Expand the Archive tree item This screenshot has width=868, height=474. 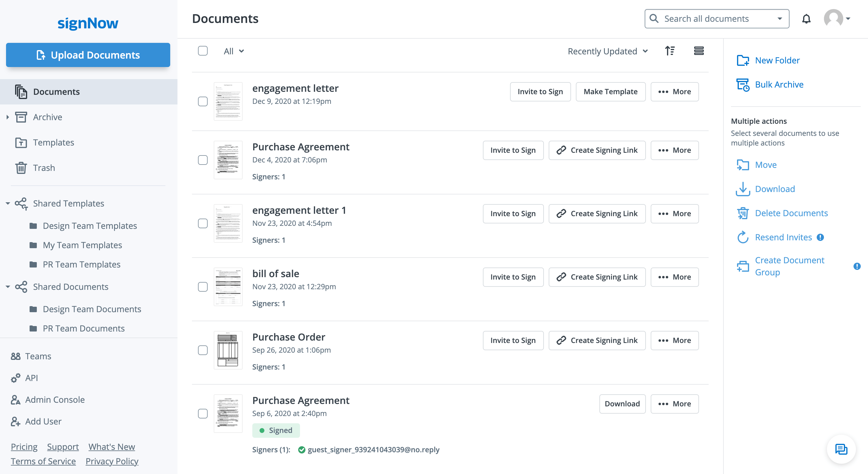[8, 117]
